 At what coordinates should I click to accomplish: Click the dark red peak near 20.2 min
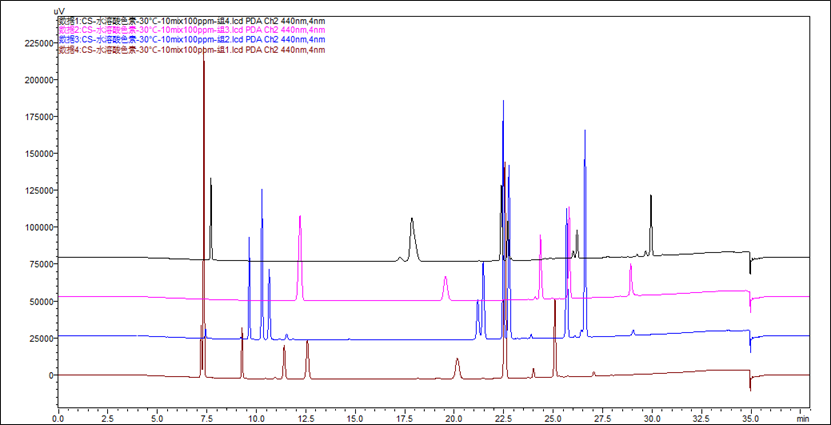pyautogui.click(x=458, y=361)
